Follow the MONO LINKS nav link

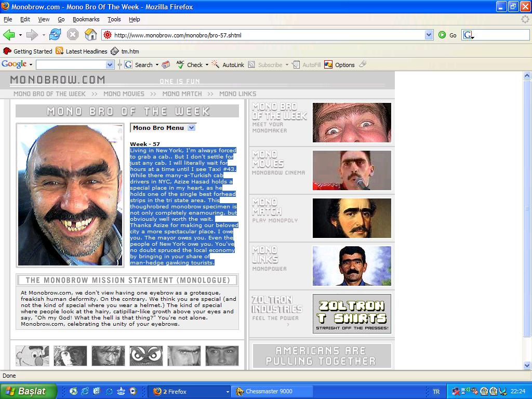pos(238,94)
